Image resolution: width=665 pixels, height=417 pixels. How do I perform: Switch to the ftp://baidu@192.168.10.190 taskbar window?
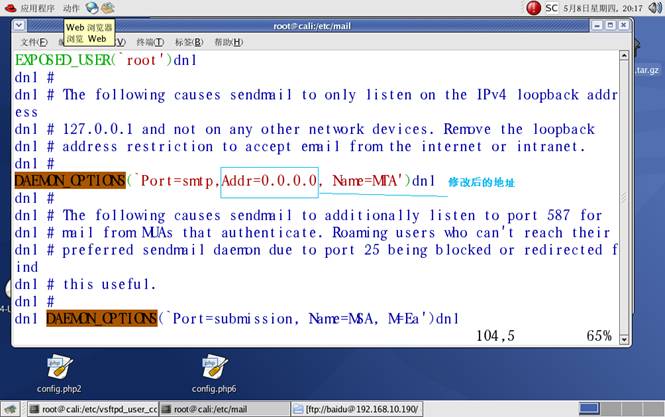[x=362, y=408]
